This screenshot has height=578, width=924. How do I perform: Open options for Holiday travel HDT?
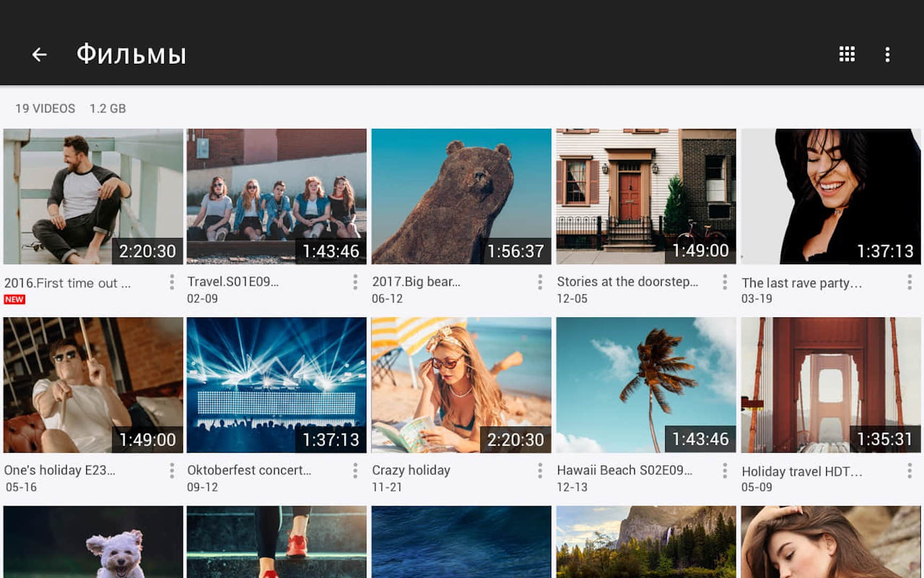tap(910, 470)
